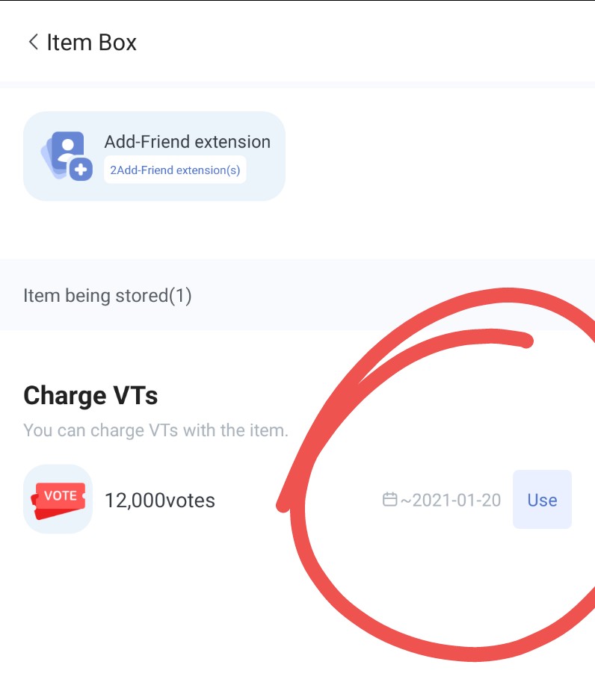Image resolution: width=595 pixels, height=700 pixels.
Task: Tap the Item Box page title
Action: [91, 42]
